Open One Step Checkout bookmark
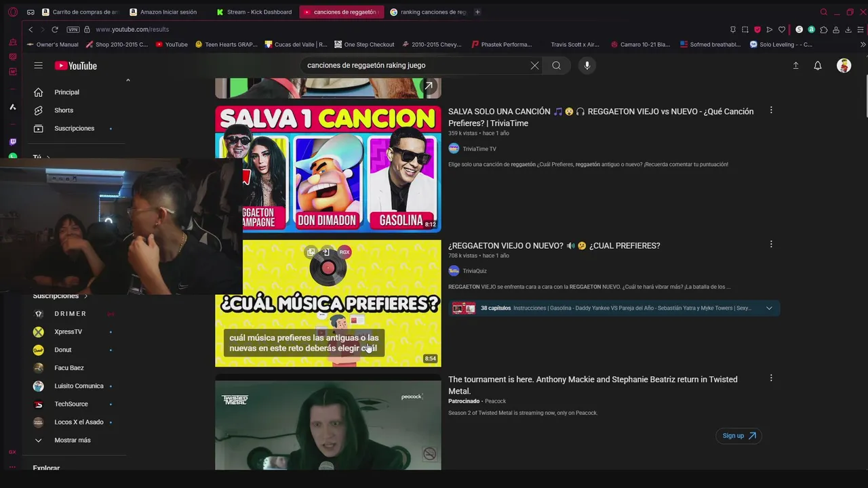 [x=364, y=45]
